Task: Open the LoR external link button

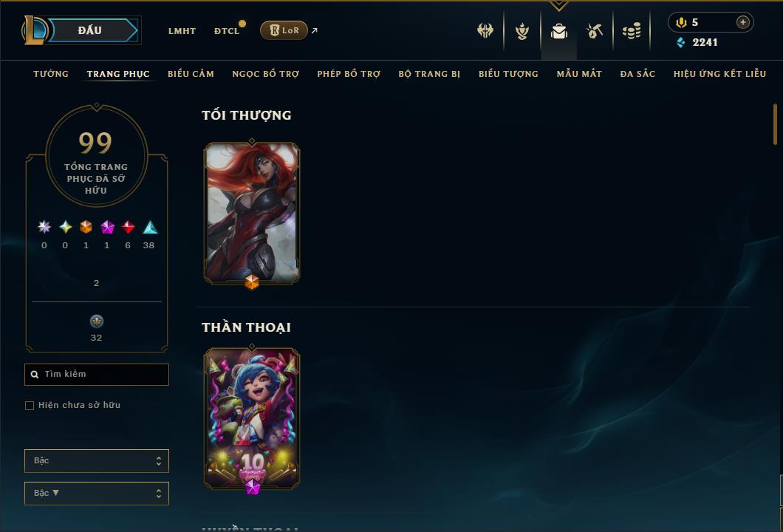Action: point(284,30)
